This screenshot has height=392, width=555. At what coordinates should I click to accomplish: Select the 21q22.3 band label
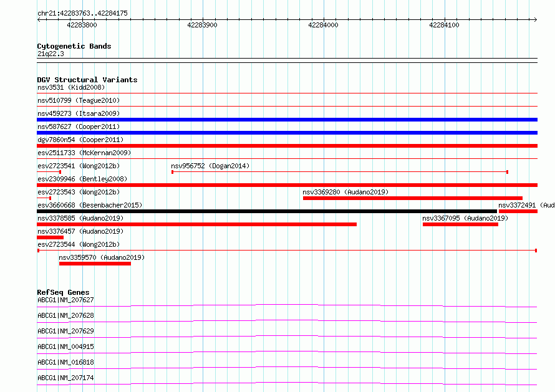(x=51, y=54)
